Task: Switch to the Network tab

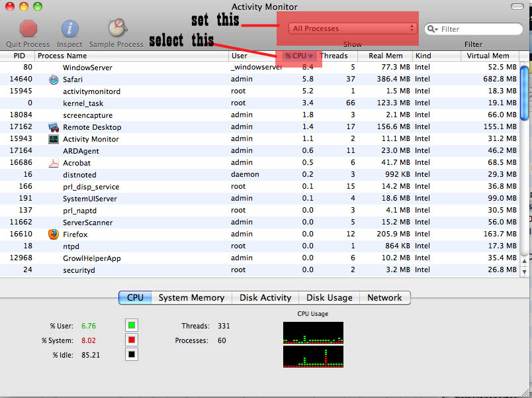Action: (x=384, y=297)
